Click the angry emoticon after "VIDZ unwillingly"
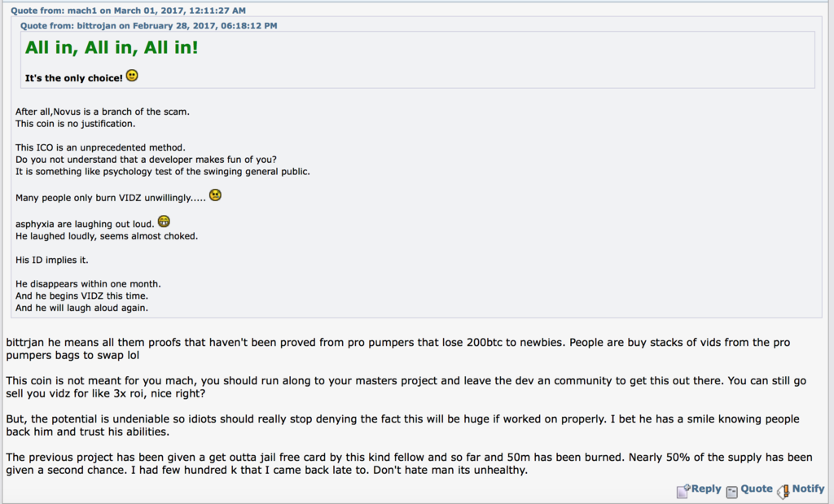The width and height of the screenshot is (834, 504). (x=215, y=195)
